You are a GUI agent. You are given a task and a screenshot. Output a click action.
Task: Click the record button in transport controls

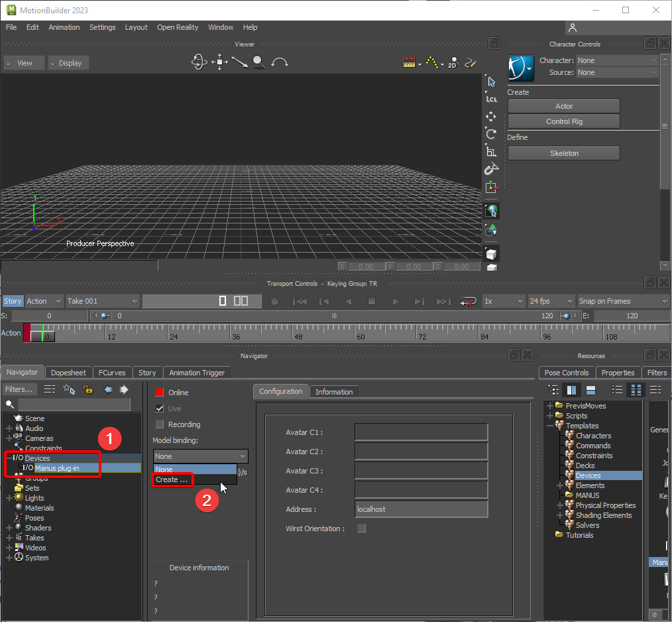[274, 301]
